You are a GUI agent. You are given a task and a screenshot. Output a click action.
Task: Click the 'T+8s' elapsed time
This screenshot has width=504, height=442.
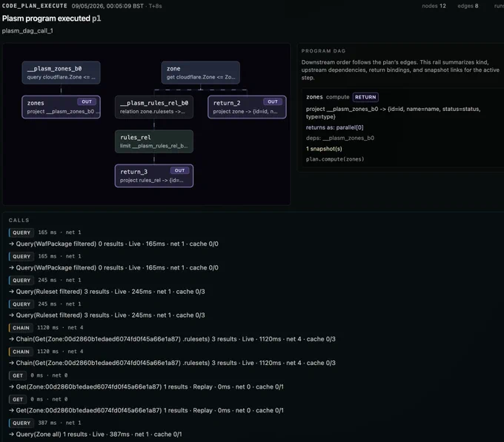(x=155, y=6)
